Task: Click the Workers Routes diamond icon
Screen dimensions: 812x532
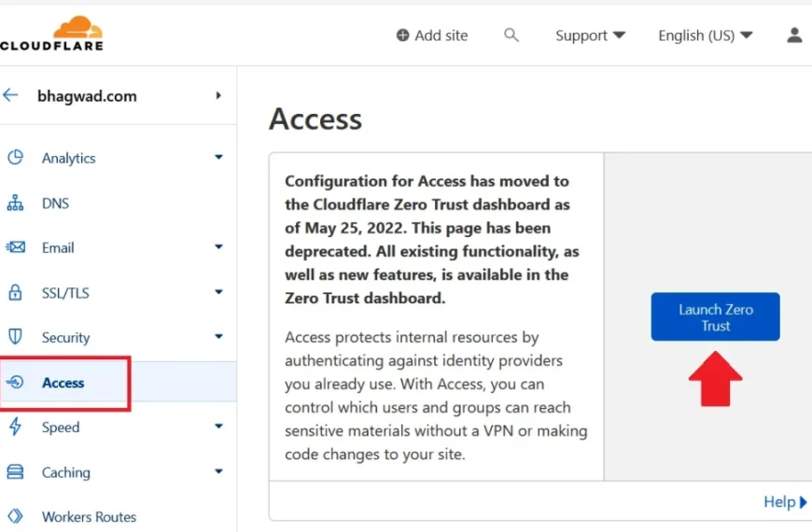Action: (15, 516)
